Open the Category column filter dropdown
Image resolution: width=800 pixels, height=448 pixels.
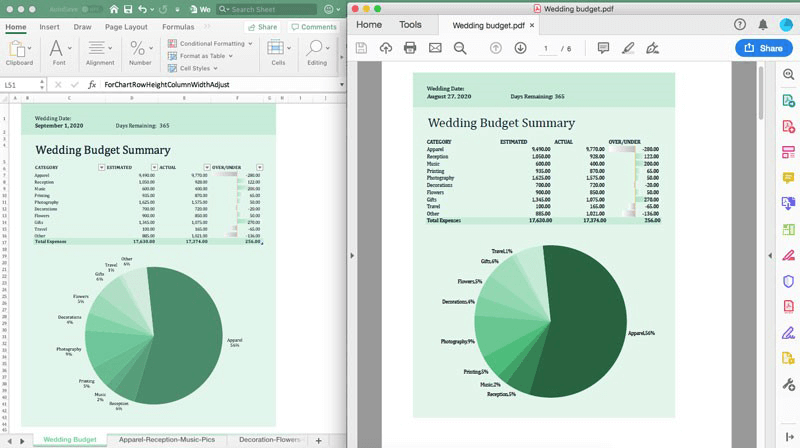pos(100,167)
